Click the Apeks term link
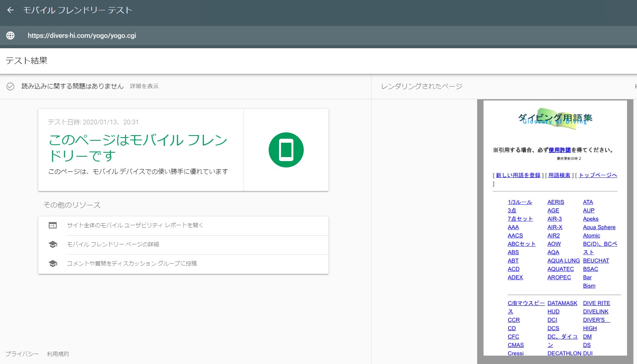637x364 pixels. 591,219
